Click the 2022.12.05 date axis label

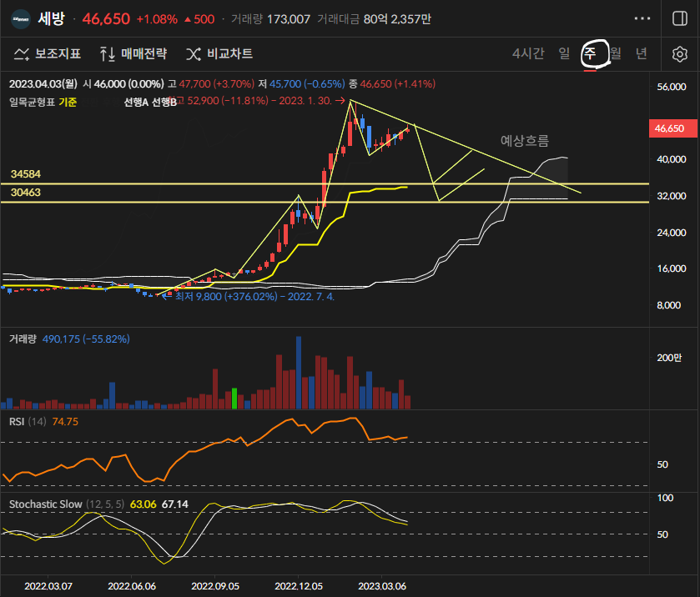pyautogui.click(x=299, y=586)
